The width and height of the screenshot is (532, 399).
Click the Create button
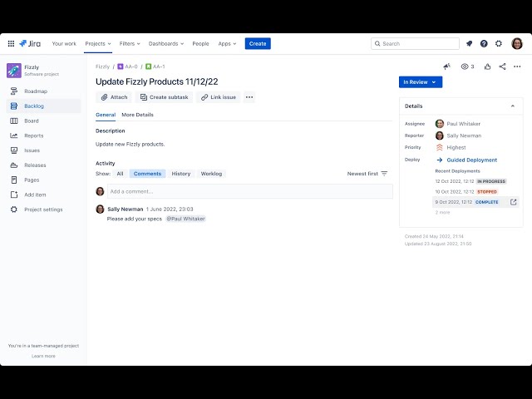pos(258,43)
